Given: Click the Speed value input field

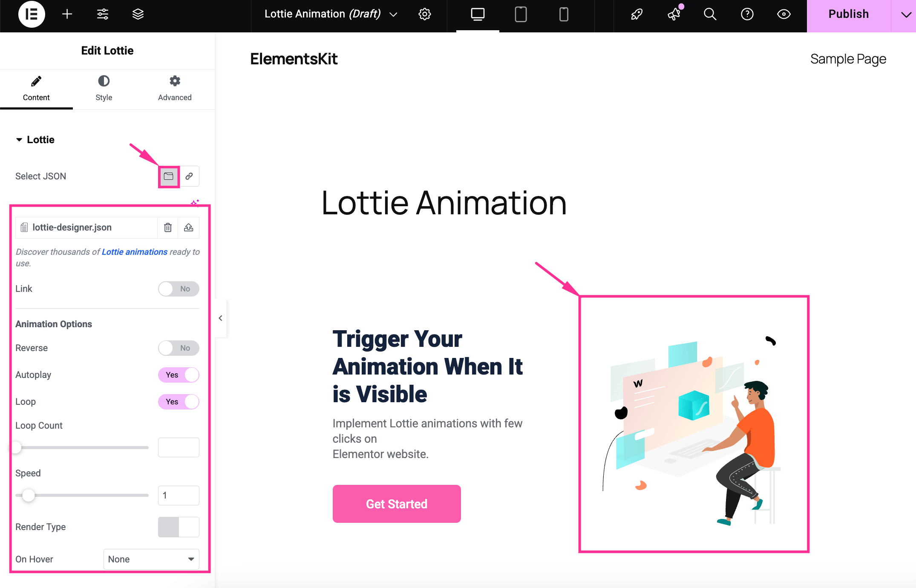Looking at the screenshot, I should (x=179, y=496).
